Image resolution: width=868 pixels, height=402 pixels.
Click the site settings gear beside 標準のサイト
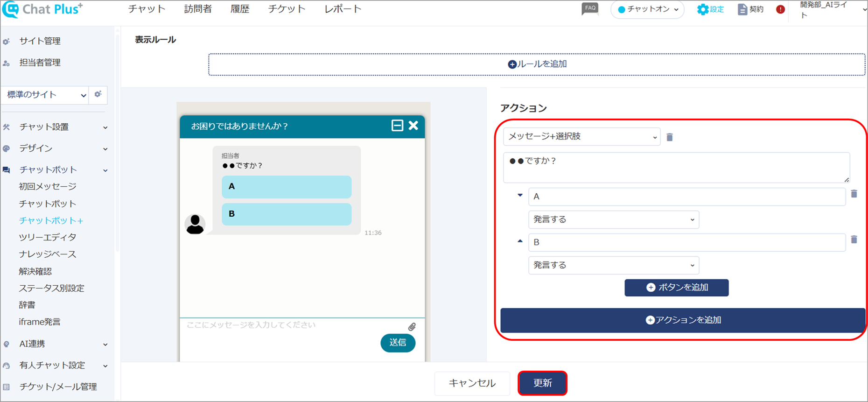coord(98,94)
